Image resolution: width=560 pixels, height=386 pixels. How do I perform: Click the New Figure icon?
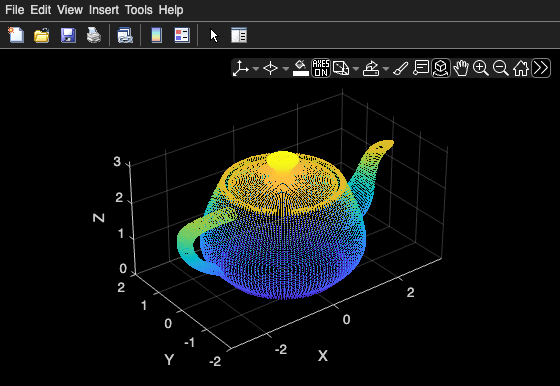tap(16, 35)
